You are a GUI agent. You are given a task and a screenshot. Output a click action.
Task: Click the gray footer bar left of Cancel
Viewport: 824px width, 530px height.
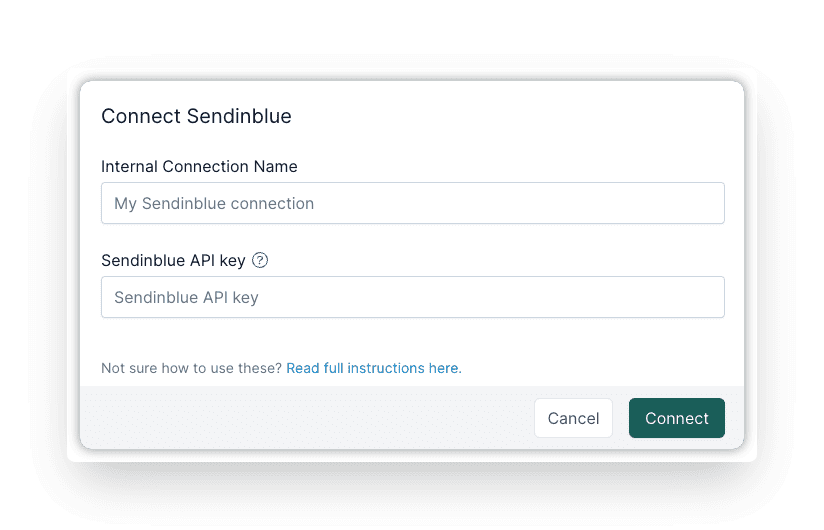click(307, 418)
